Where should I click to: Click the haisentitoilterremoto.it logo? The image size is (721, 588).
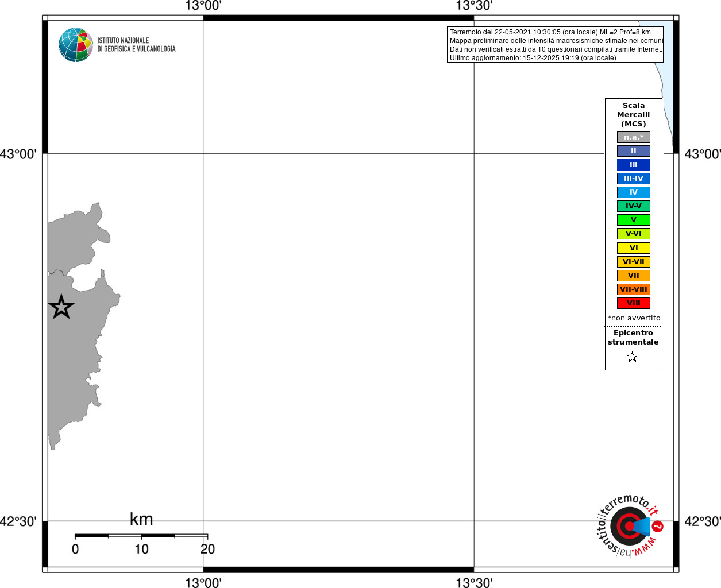630,525
